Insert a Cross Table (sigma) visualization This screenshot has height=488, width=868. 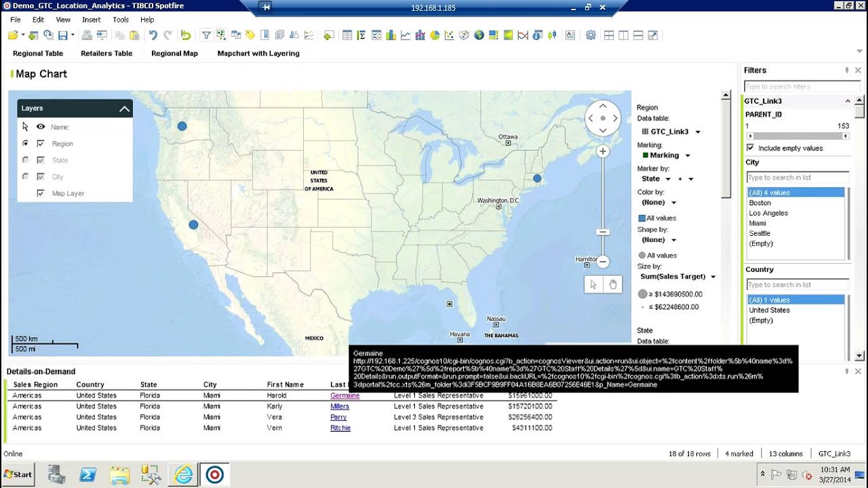[361, 35]
